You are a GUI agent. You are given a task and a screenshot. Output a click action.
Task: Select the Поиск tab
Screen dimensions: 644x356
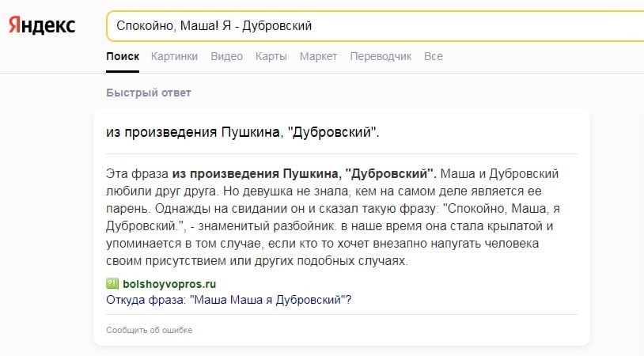(123, 56)
